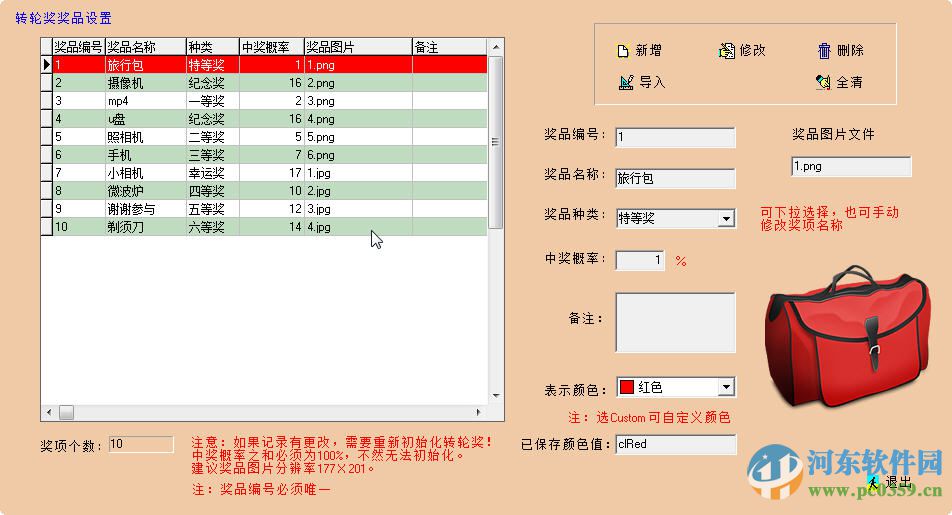The width and height of the screenshot is (952, 515).
Task: Select the u盘 prize name cell
Action: 146,119
